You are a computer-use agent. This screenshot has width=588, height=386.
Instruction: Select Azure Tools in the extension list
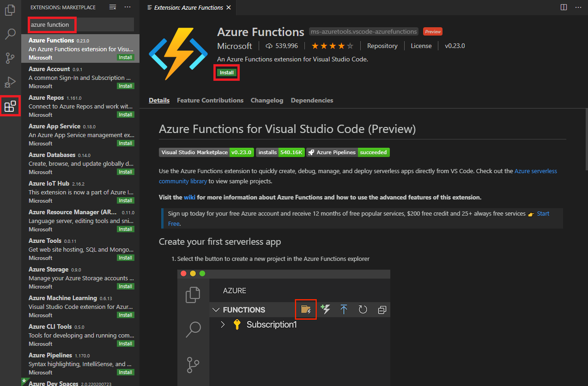pos(80,249)
